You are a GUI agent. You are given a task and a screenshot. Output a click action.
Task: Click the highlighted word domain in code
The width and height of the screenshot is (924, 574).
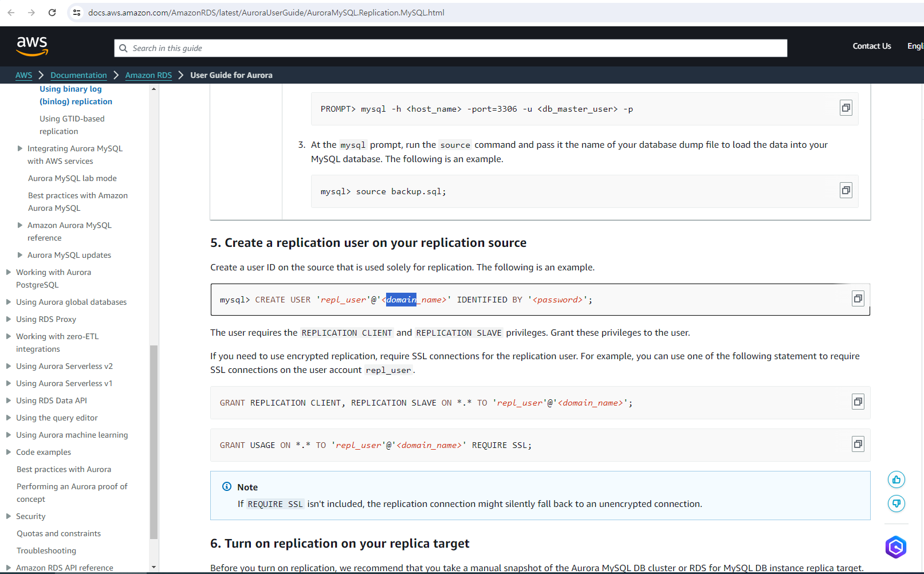click(401, 300)
